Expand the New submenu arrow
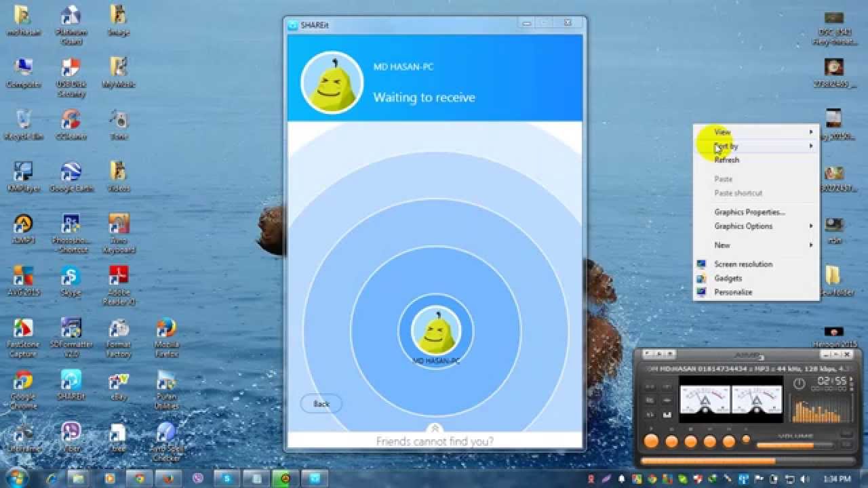 [811, 245]
